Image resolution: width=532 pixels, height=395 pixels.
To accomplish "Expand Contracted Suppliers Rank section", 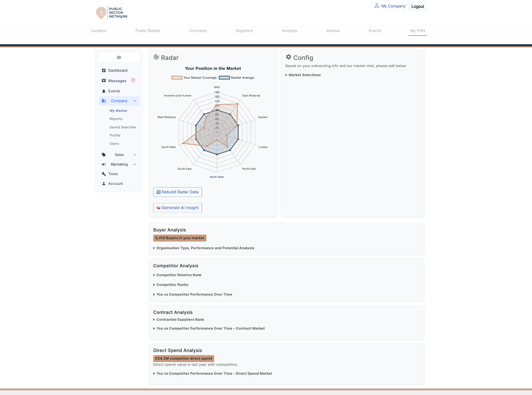I will coord(178,320).
